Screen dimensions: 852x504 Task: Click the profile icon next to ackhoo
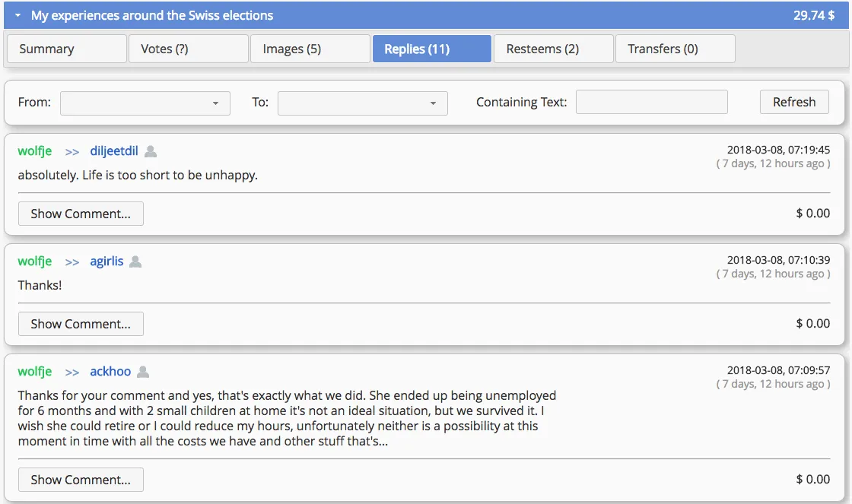[143, 372]
